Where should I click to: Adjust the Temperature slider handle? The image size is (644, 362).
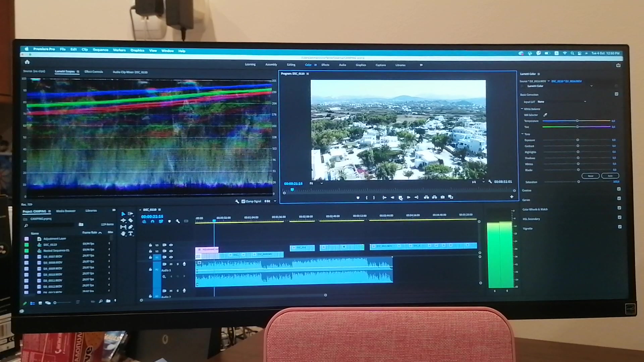pos(577,121)
